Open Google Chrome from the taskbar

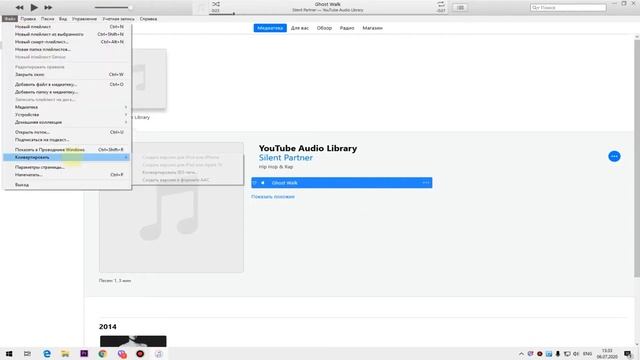click(102, 353)
